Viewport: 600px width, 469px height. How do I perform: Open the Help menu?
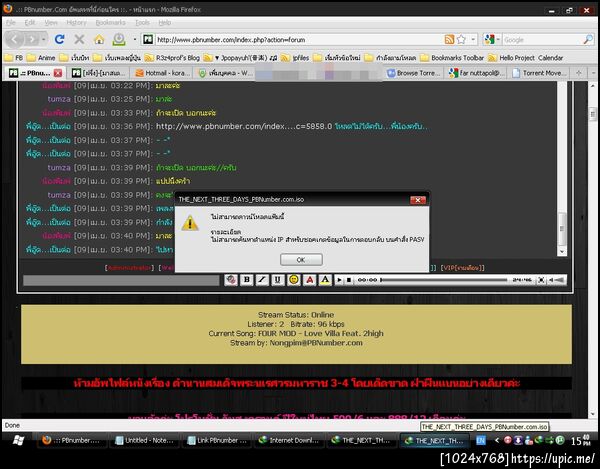coord(165,23)
